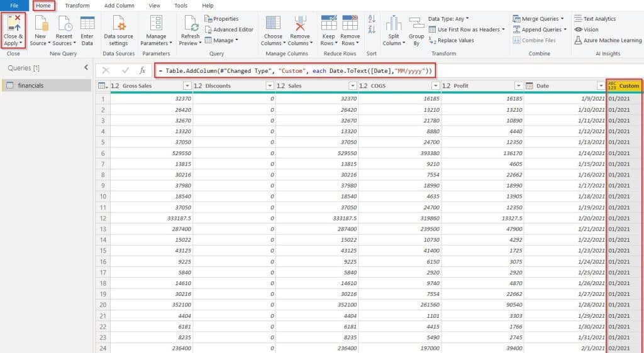Sort descending with the Z-A icon
This screenshot has height=353, width=644.
click(372, 29)
